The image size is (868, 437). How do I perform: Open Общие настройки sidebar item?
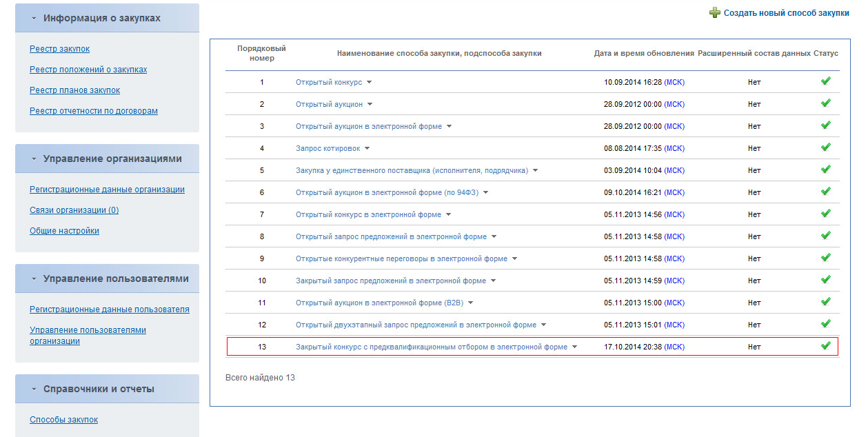64,231
